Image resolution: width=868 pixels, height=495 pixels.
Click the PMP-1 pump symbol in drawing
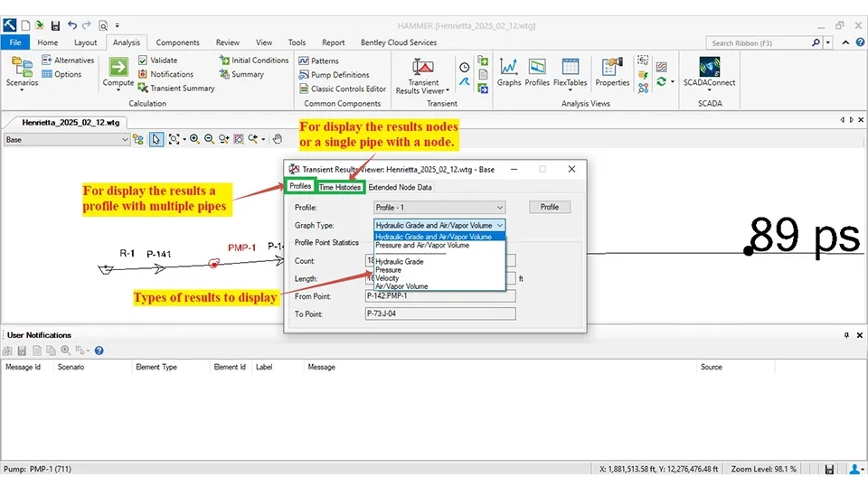pos(214,263)
